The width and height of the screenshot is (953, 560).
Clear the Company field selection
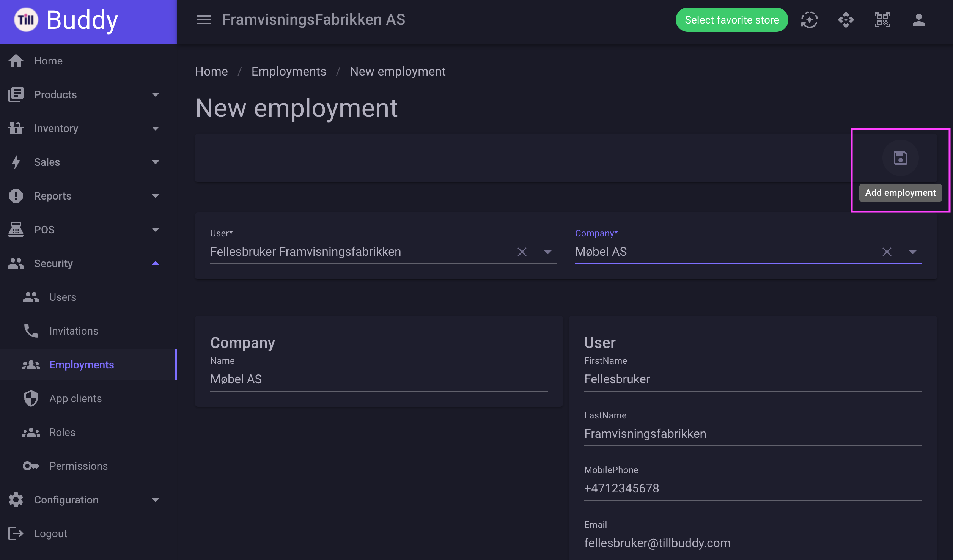tap(887, 252)
